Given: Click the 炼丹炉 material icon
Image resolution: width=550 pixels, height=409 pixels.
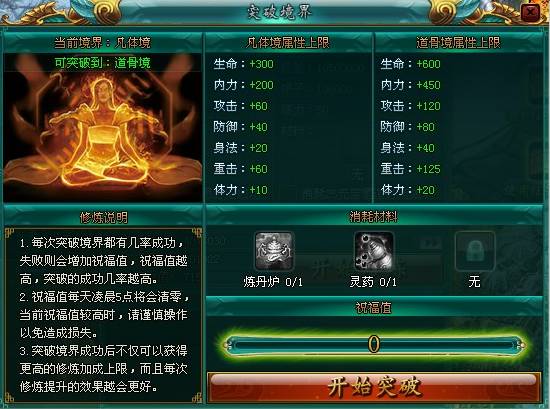Looking at the screenshot, I should 274,251.
